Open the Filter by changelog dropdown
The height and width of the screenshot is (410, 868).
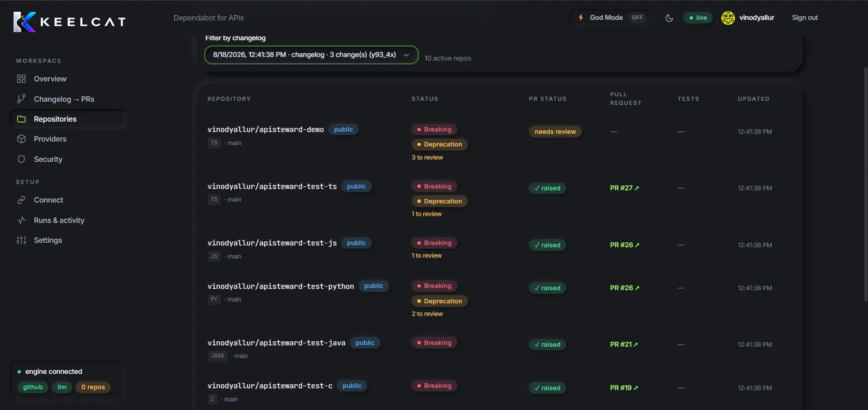pyautogui.click(x=311, y=55)
